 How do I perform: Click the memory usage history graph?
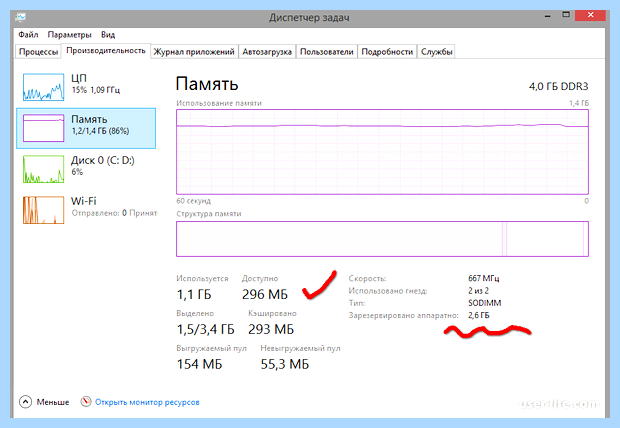pyautogui.click(x=382, y=152)
